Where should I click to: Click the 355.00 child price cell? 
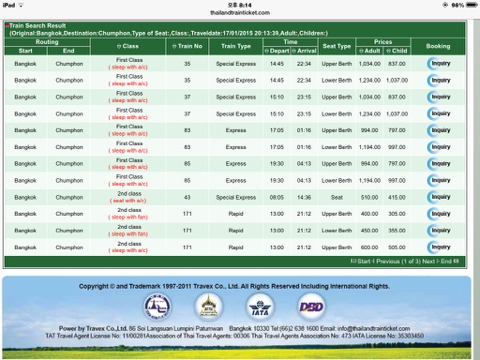[397, 231]
